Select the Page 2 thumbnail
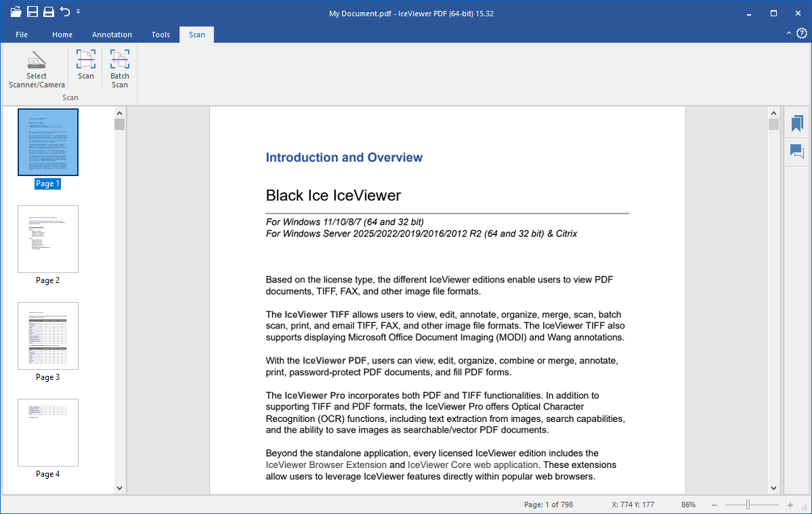The width and height of the screenshot is (812, 514). [x=48, y=239]
